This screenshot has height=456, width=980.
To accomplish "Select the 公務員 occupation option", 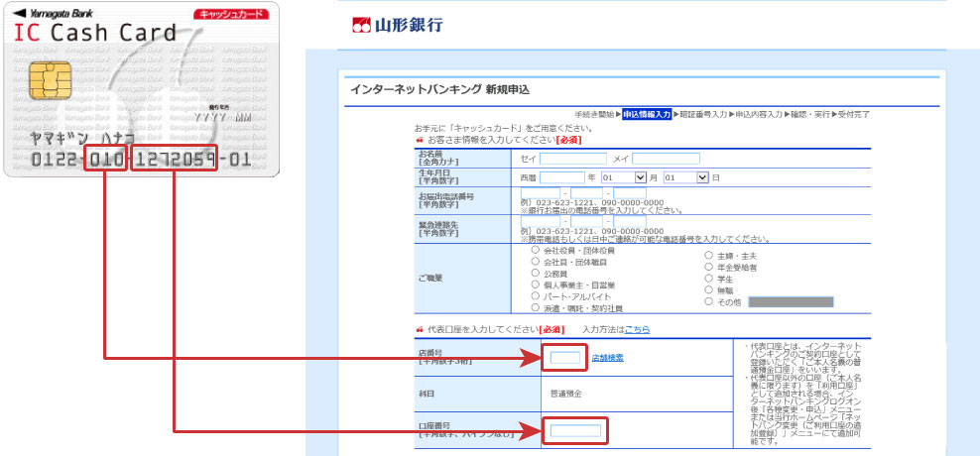I will point(537,273).
